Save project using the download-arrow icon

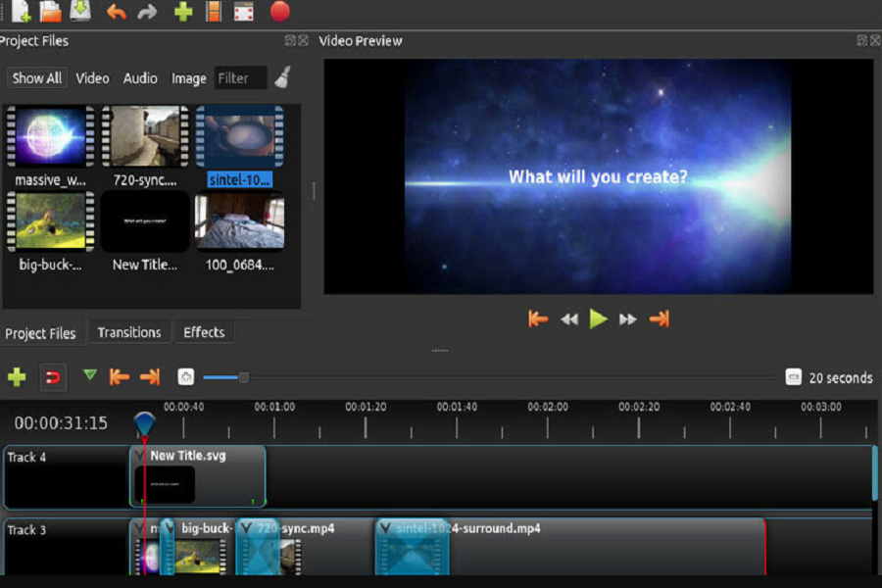pos(80,11)
